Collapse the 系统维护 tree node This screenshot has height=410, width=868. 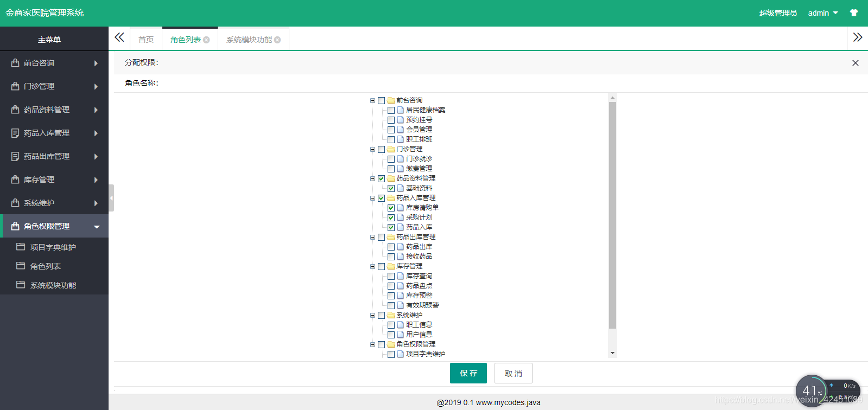pos(373,316)
